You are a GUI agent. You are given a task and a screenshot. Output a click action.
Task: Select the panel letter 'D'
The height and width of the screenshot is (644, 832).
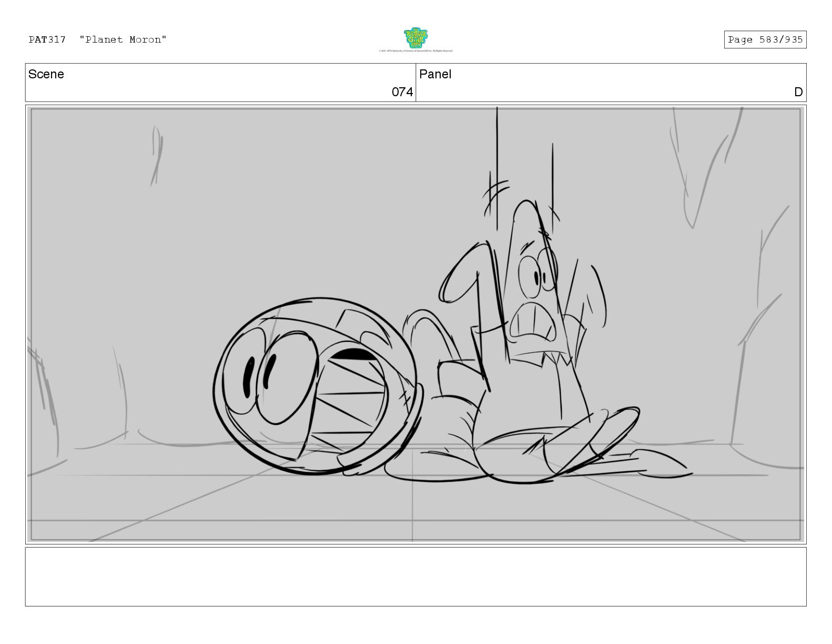coord(798,92)
